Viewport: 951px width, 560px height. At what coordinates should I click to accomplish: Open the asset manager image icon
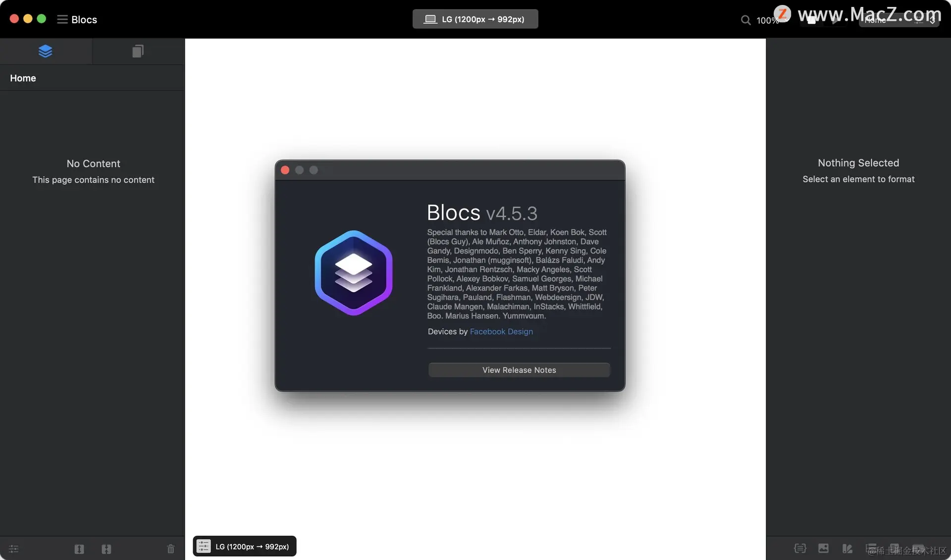click(823, 548)
